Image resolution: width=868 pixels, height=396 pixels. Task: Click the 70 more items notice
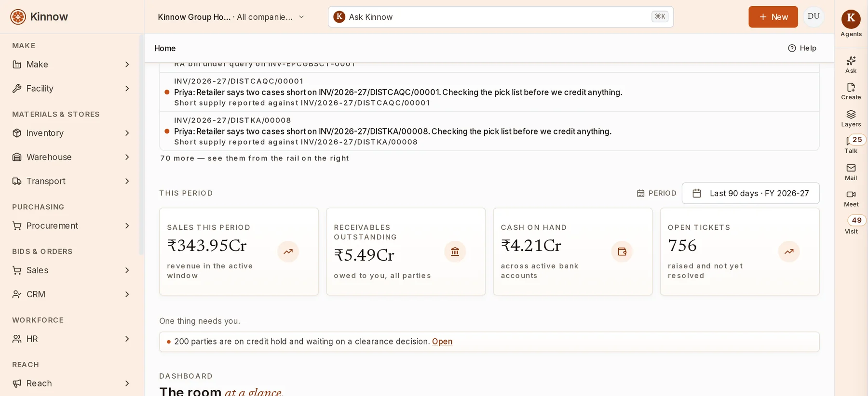255,158
